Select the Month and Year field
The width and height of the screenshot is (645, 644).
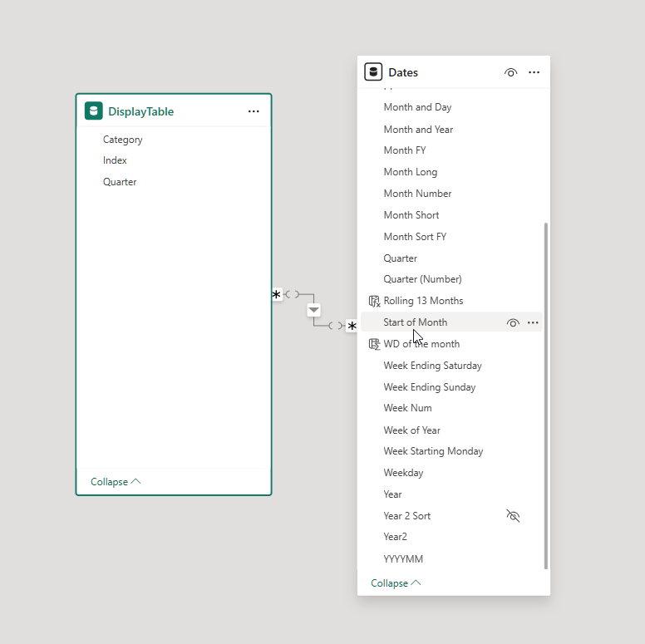[x=418, y=130]
